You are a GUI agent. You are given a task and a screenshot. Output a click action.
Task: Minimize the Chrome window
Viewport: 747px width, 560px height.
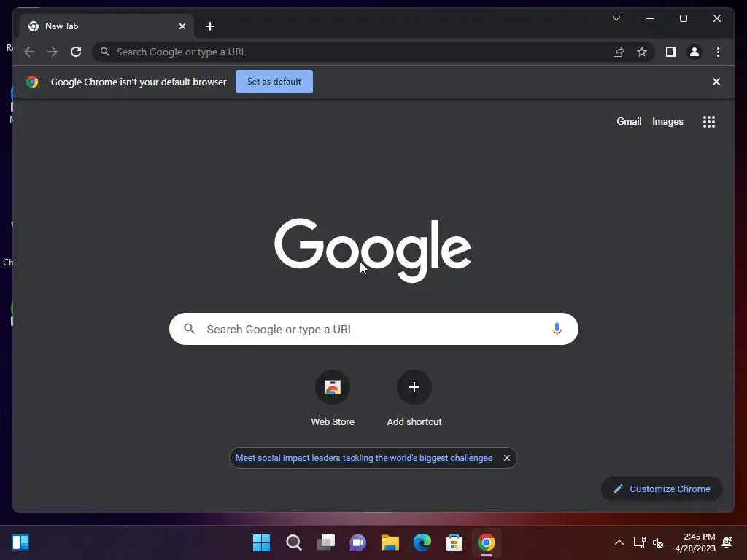click(650, 18)
